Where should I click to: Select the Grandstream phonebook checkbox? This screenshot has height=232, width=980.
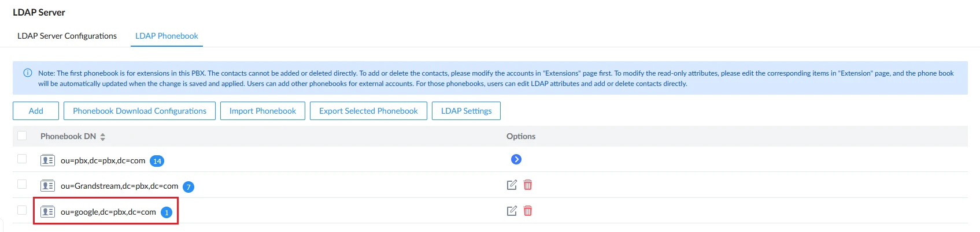tap(22, 184)
